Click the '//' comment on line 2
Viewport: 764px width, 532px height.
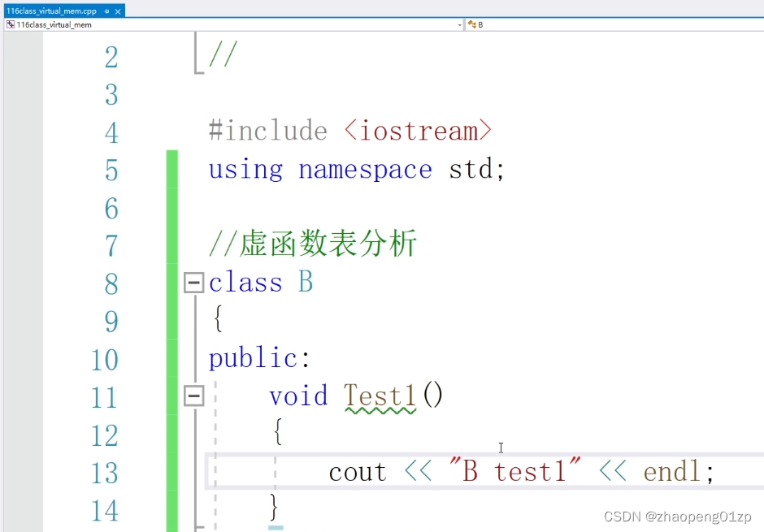(x=224, y=54)
